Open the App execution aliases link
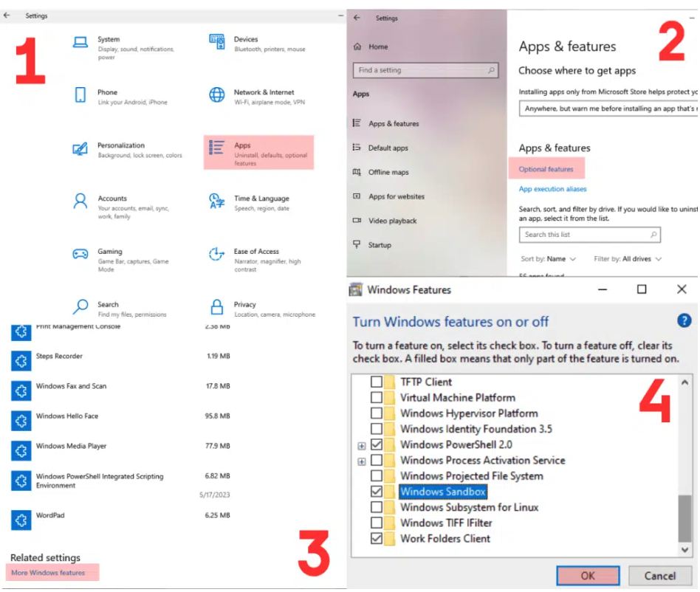 552,189
